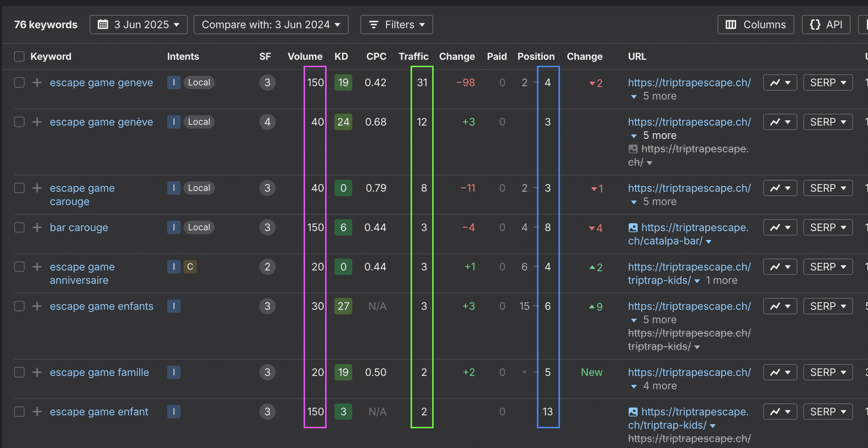Click the API button
Screen dimensions: 868x448
click(826, 25)
